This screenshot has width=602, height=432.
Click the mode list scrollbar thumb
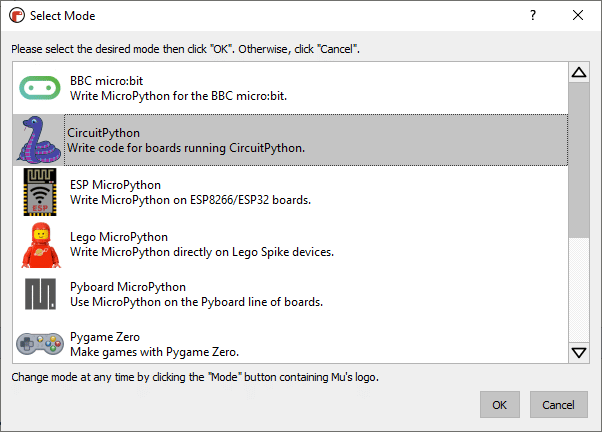tap(579, 160)
